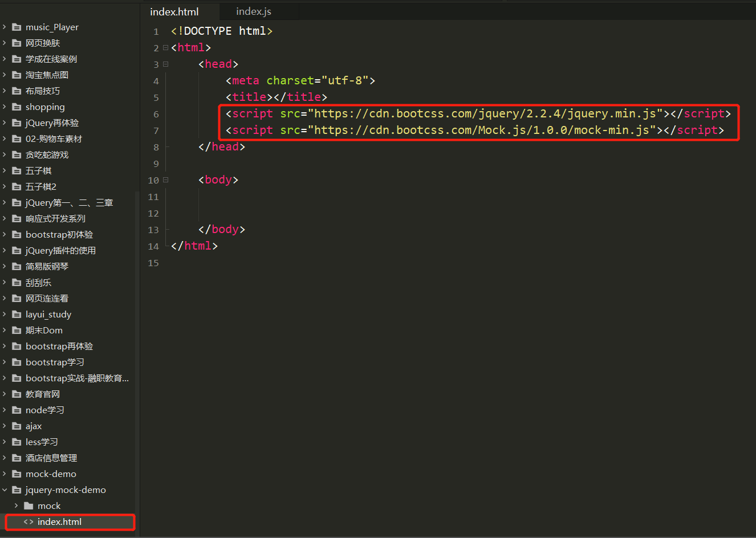Click the folder icon next to 教育官网

tap(17, 394)
